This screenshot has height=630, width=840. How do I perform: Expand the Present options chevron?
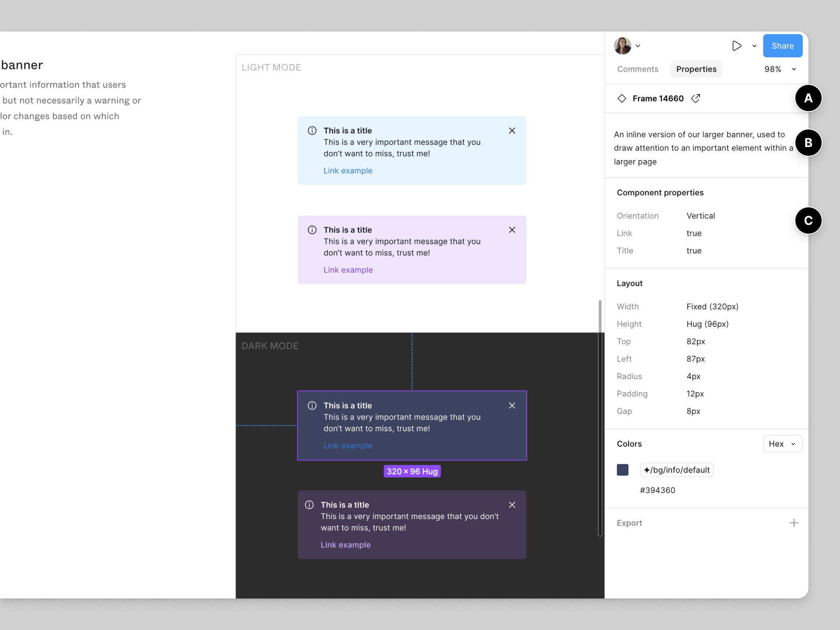click(754, 46)
